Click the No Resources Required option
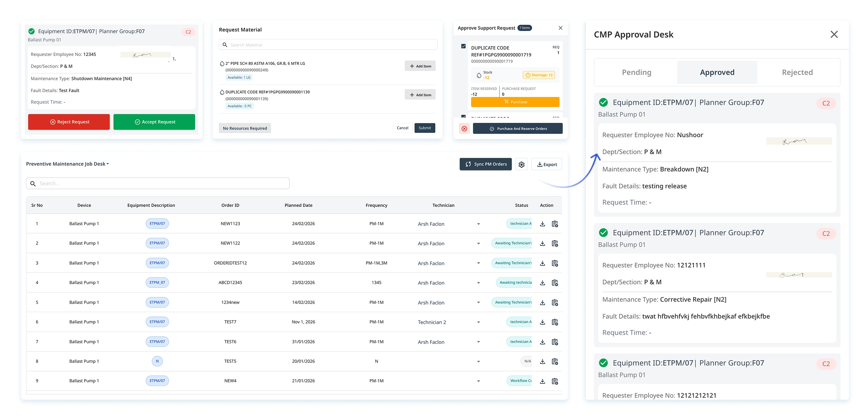 pyautogui.click(x=245, y=128)
